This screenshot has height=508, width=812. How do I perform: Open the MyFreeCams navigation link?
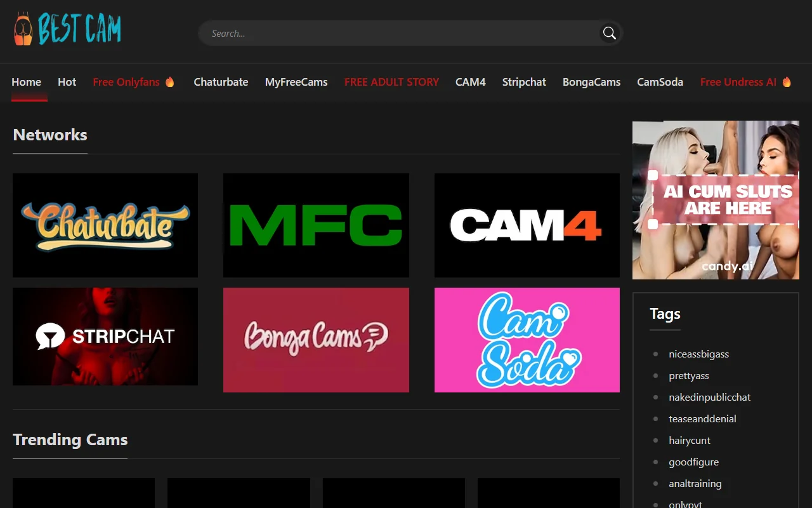[296, 82]
